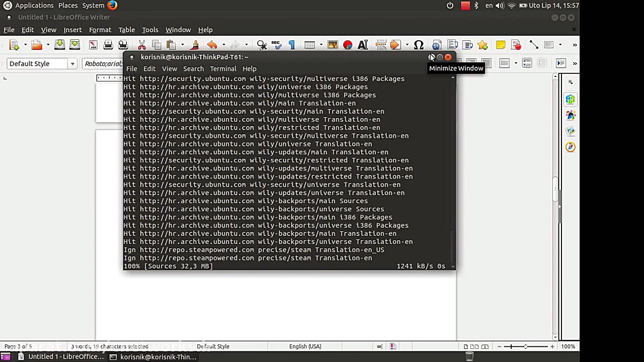The image size is (644, 362).
Task: Open the Insert menu in Writer
Action: [72, 30]
